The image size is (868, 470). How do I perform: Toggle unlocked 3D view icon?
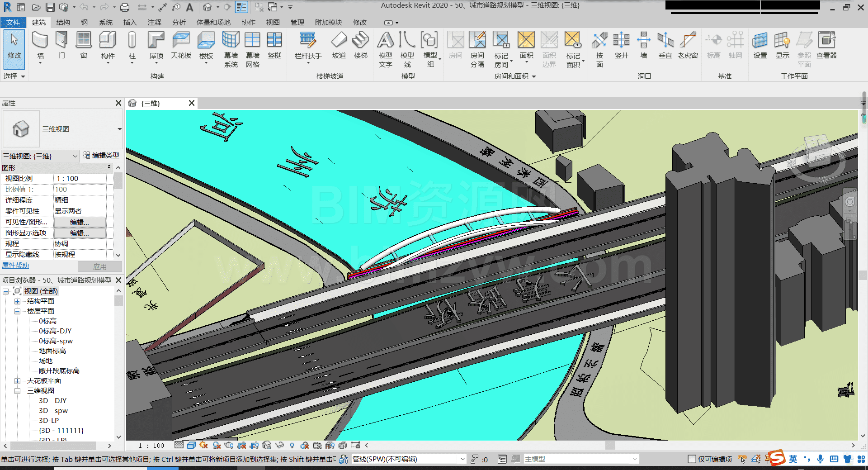tap(267, 446)
